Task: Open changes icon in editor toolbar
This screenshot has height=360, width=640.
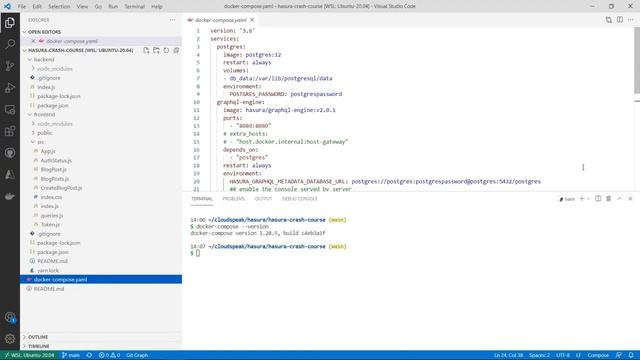Action: click(609, 20)
